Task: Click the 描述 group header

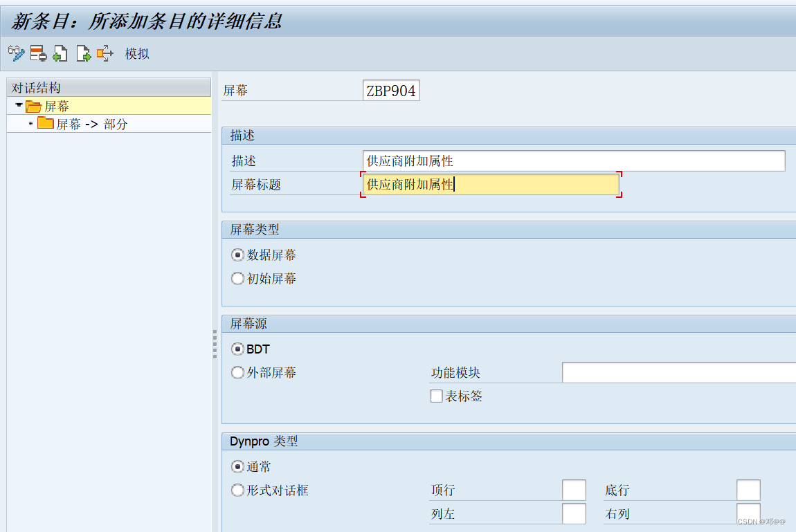Action: pos(509,136)
